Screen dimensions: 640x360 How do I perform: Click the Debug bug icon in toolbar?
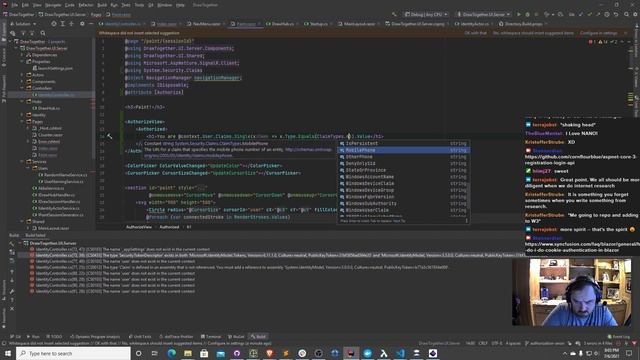pyautogui.click(x=527, y=14)
